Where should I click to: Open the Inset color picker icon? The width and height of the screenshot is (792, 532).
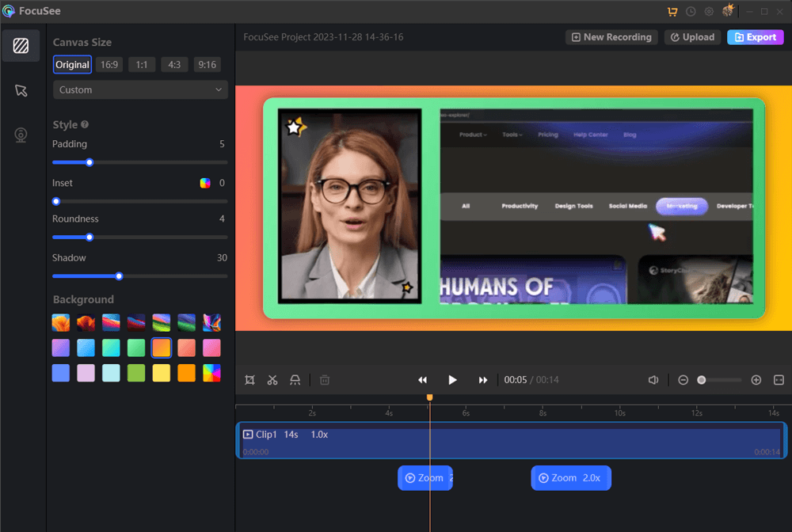[205, 183]
